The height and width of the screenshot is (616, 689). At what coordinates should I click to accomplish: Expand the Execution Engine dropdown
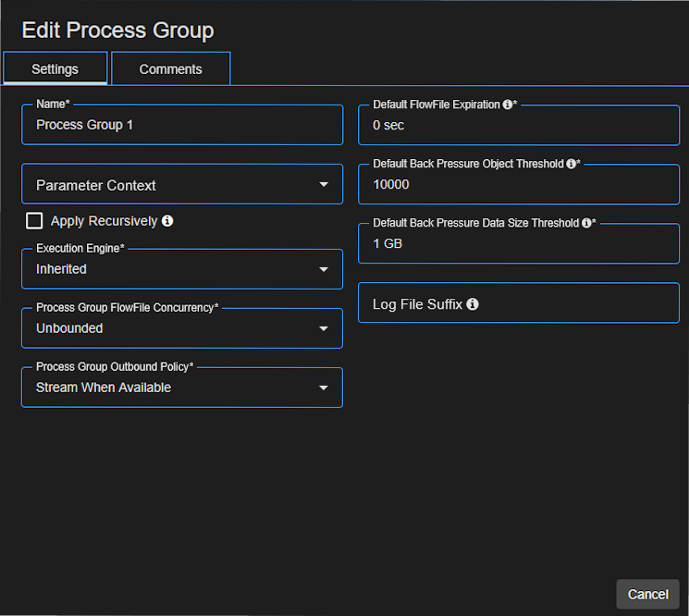(x=182, y=269)
